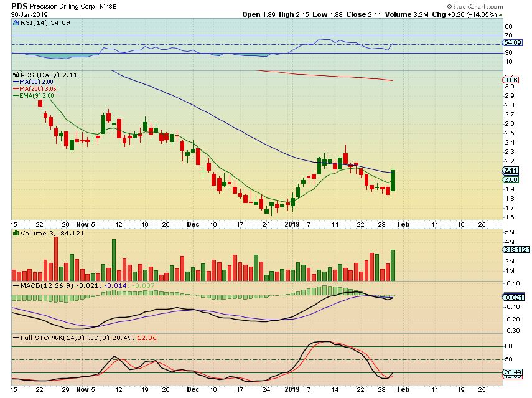Click the 54.09 RSI value tag on right axis
Viewport: 532px width, 398px height.
pyautogui.click(x=512, y=43)
